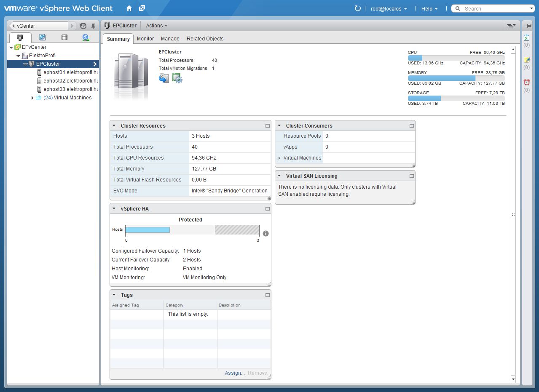539x392 pixels.
Task: Click the CPU usage bar
Action: point(456,58)
